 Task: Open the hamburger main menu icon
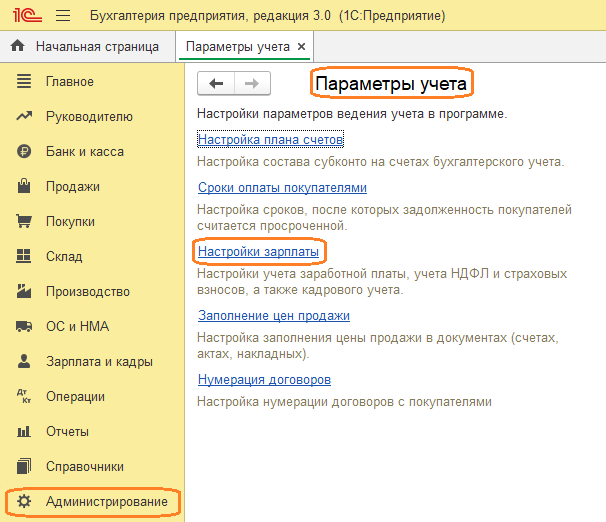click(x=63, y=16)
